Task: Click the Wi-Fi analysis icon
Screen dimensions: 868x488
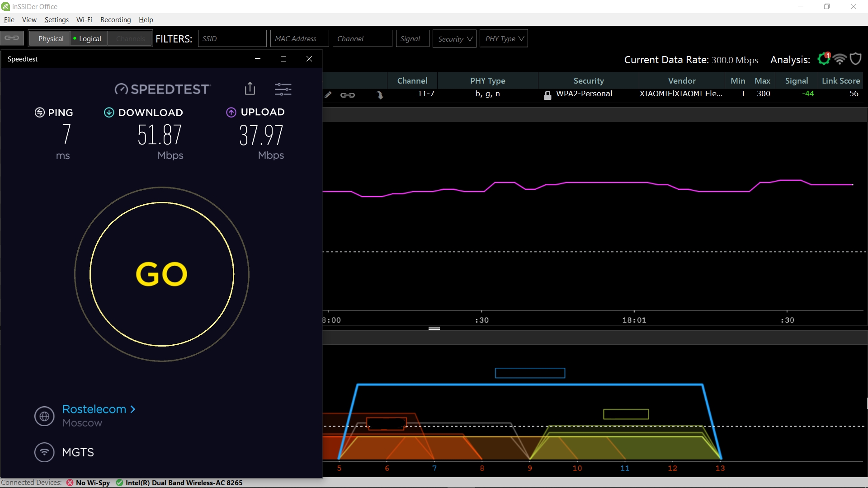Action: tap(840, 59)
